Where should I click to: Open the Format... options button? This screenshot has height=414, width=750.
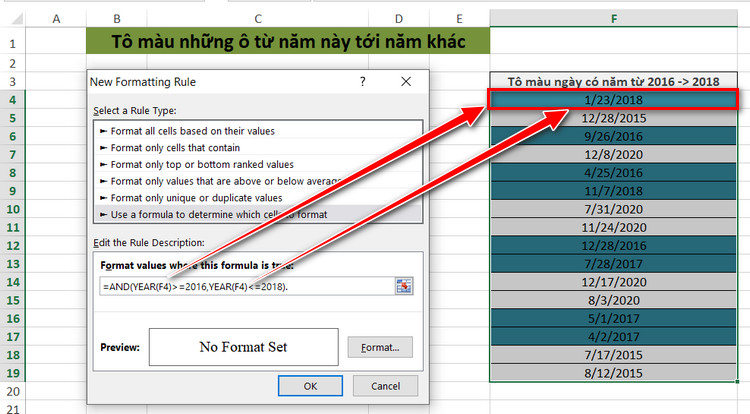(x=380, y=348)
